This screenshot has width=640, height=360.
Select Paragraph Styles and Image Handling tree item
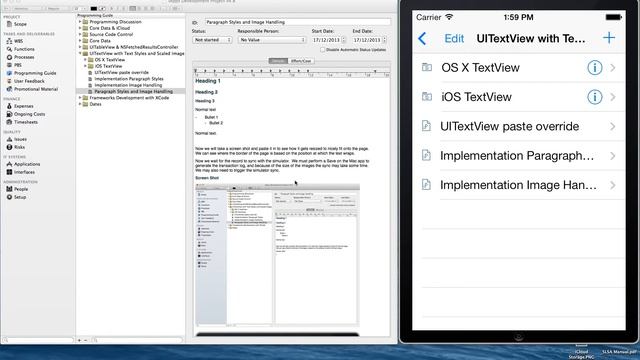click(133, 91)
